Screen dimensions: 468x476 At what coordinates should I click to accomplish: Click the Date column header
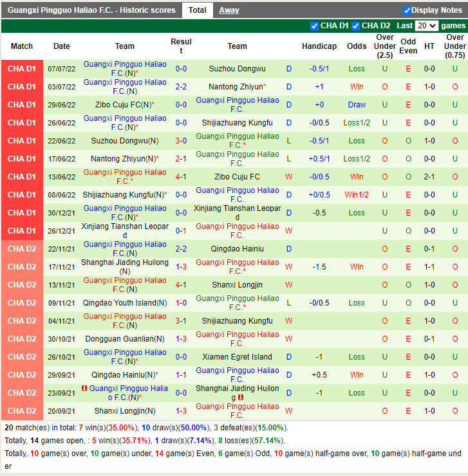tap(62, 46)
